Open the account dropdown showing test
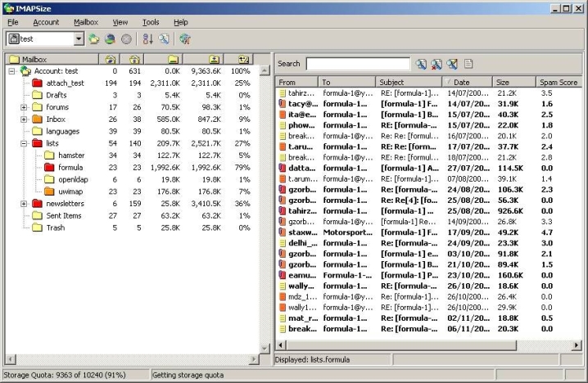The height and width of the screenshot is (383, 588). (x=79, y=38)
